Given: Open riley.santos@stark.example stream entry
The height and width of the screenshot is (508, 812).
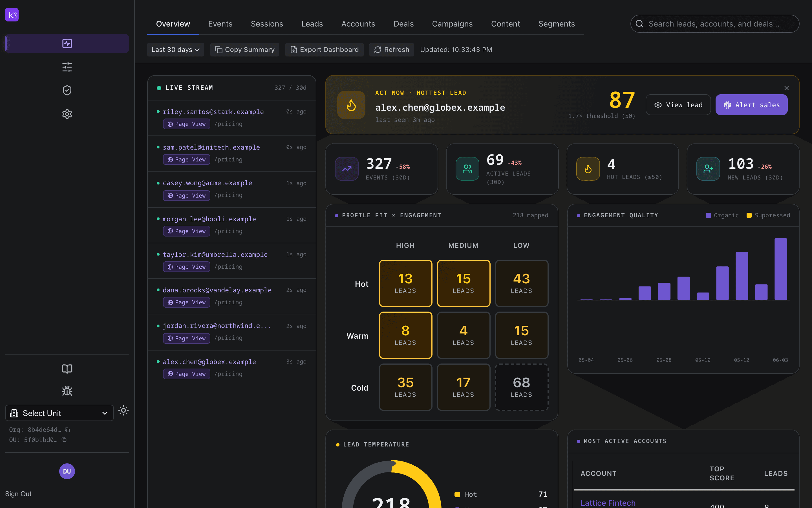Looking at the screenshot, I should 231,118.
